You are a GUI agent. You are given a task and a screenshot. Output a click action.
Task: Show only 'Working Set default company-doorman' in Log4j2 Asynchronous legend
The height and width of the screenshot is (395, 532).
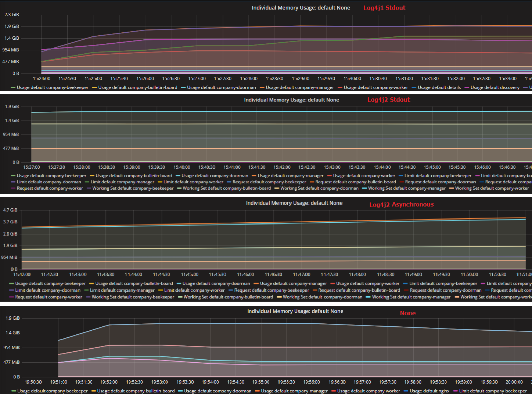pos(322,297)
